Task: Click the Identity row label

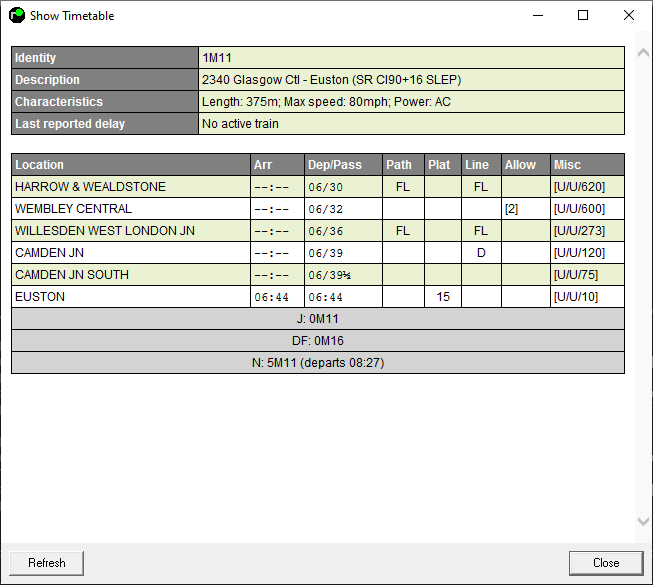Action: click(x=105, y=58)
